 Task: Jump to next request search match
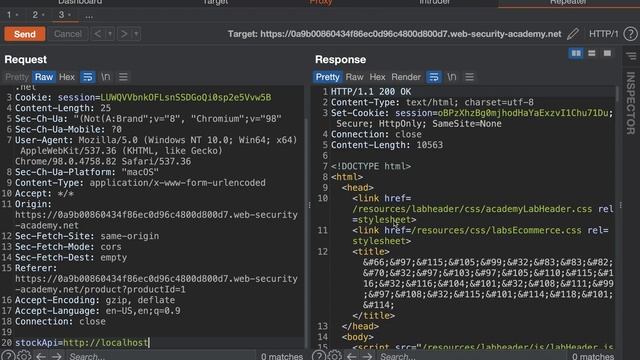(x=56, y=356)
